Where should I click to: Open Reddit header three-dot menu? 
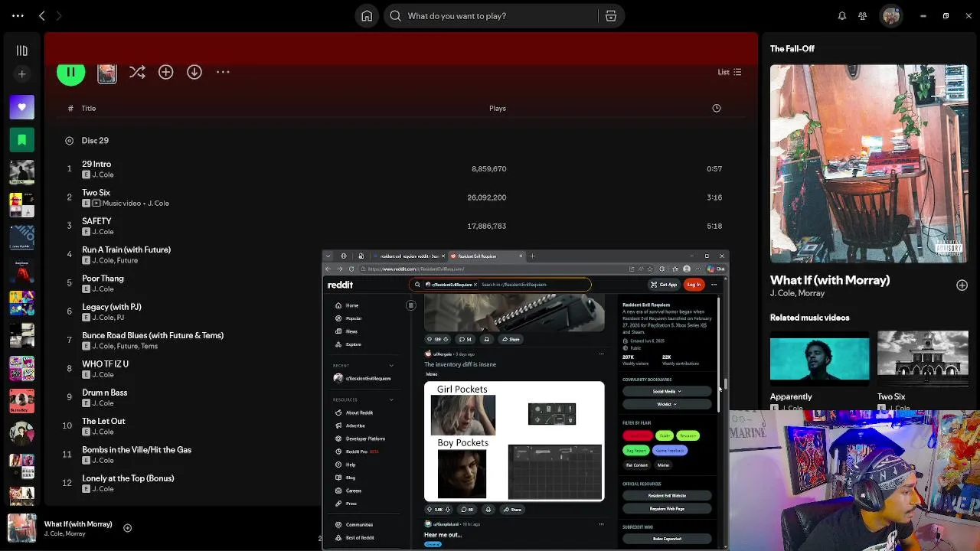pyautogui.click(x=714, y=285)
